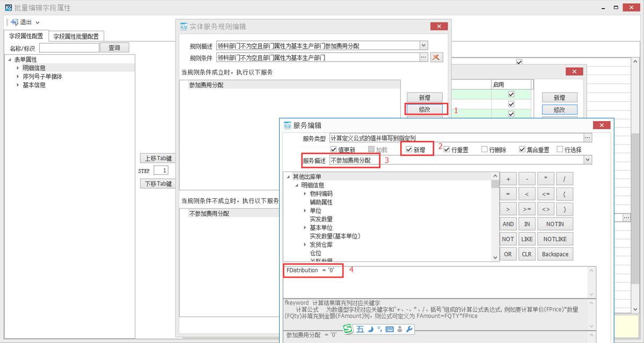
Task: Click the 上移Tab键 button
Action: tap(157, 159)
